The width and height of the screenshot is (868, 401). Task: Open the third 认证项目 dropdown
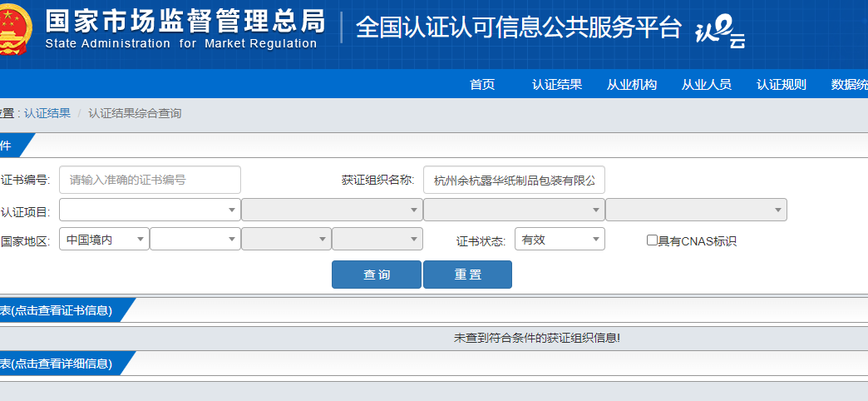pyautogui.click(x=515, y=210)
